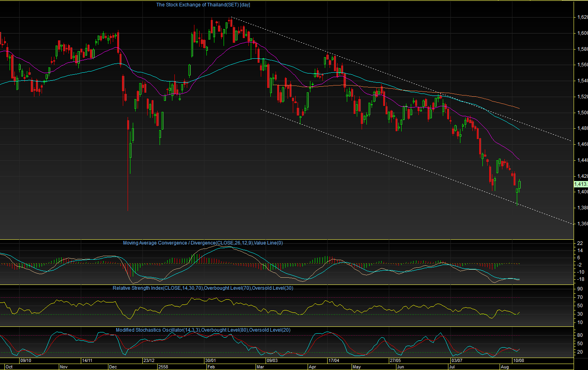Click the current price tag '1,413.'
The height and width of the screenshot is (370, 588).
(581, 184)
